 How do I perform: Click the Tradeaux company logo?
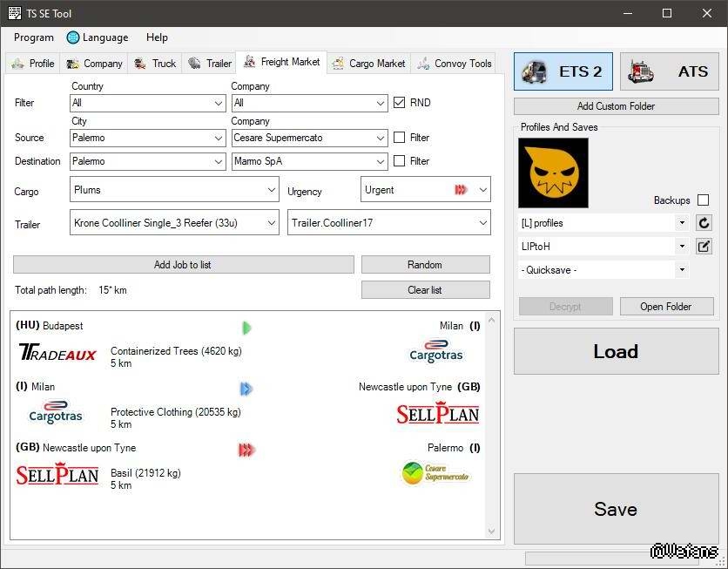click(57, 353)
